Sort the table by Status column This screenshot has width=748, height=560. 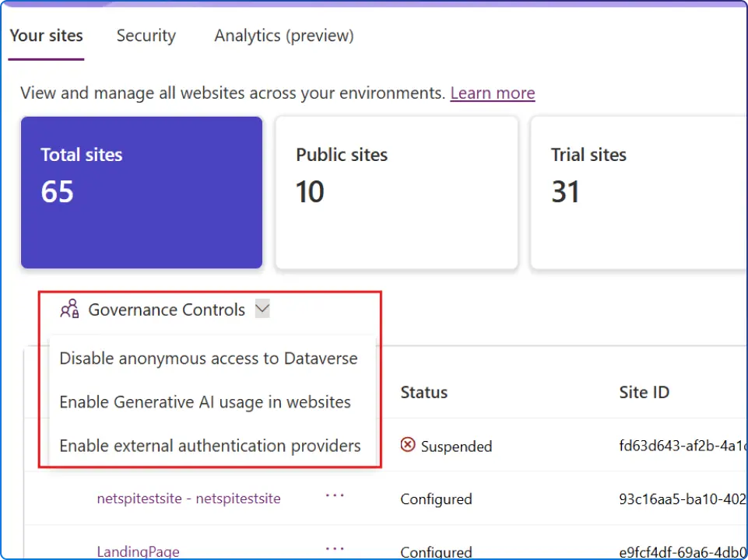(423, 392)
